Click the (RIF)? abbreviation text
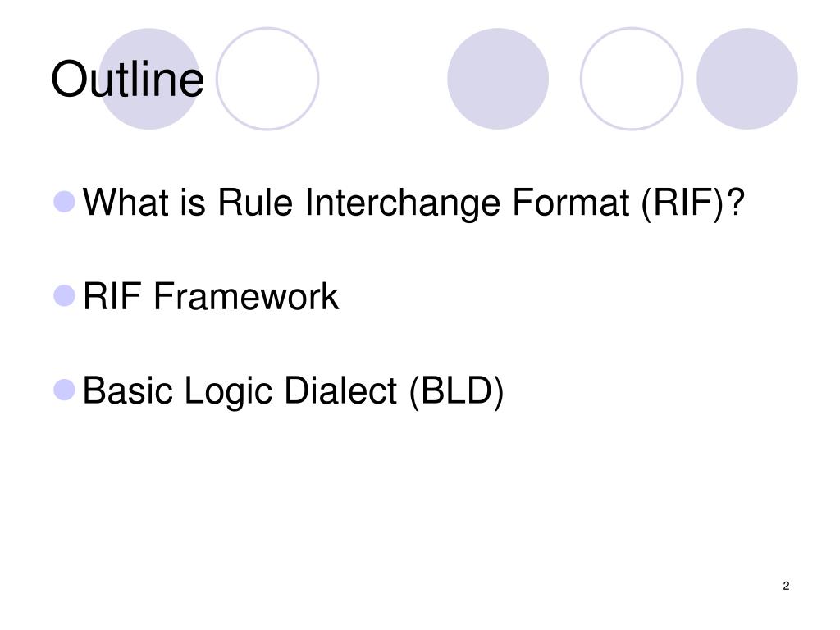 click(x=692, y=203)
